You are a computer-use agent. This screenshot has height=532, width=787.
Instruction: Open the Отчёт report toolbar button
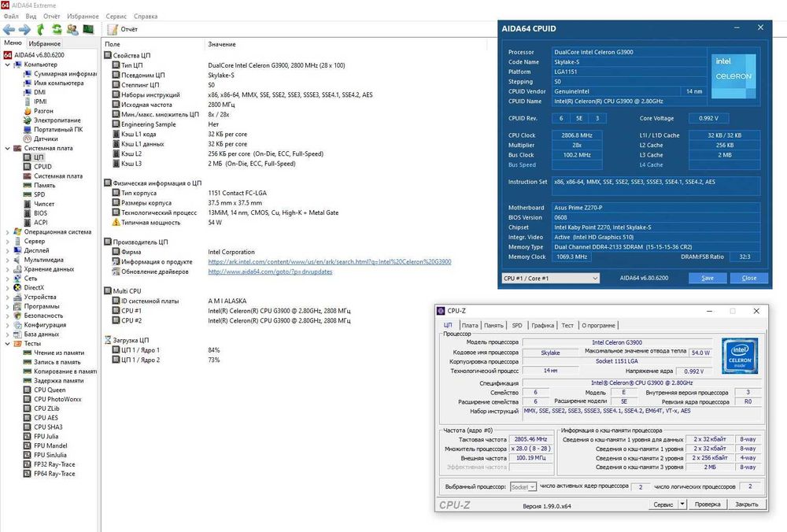(123, 30)
